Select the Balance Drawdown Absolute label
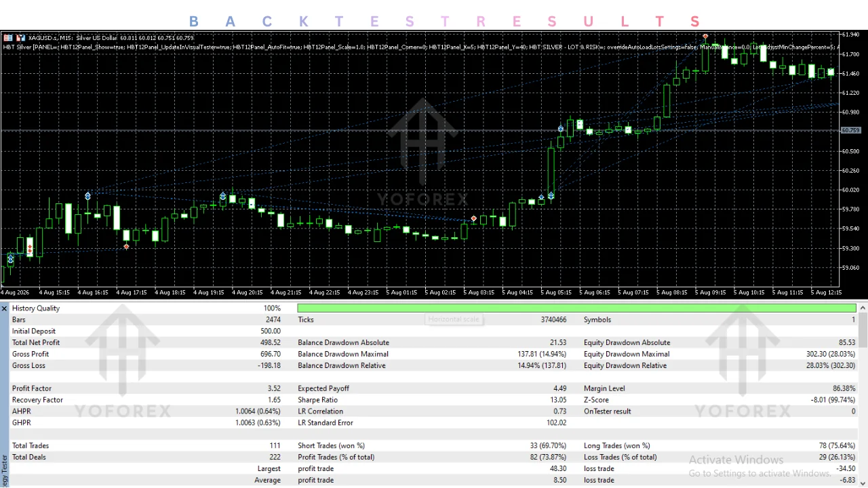This screenshot has width=868, height=488. [343, 343]
